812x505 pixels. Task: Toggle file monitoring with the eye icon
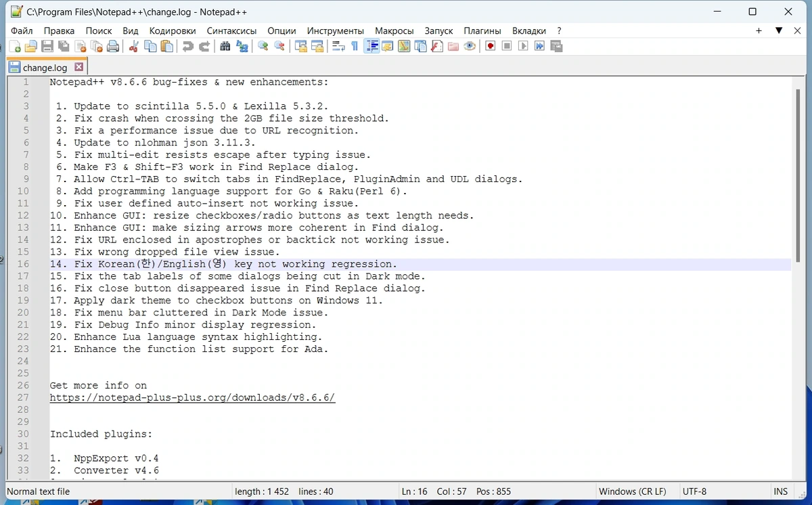click(470, 46)
